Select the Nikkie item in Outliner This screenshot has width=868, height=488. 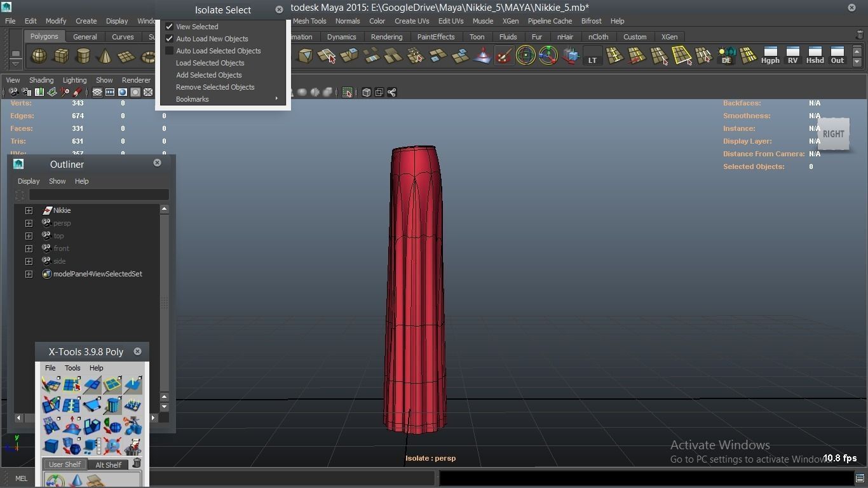click(62, 210)
